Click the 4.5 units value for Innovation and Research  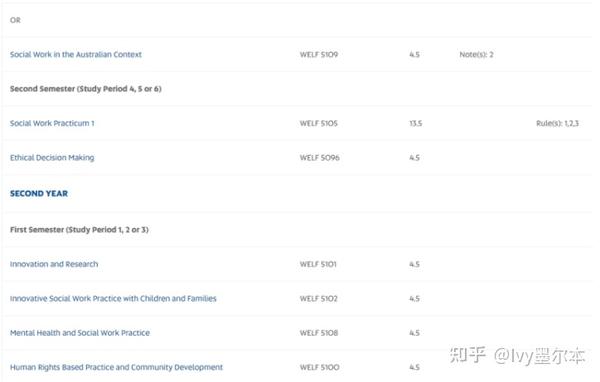tap(414, 264)
